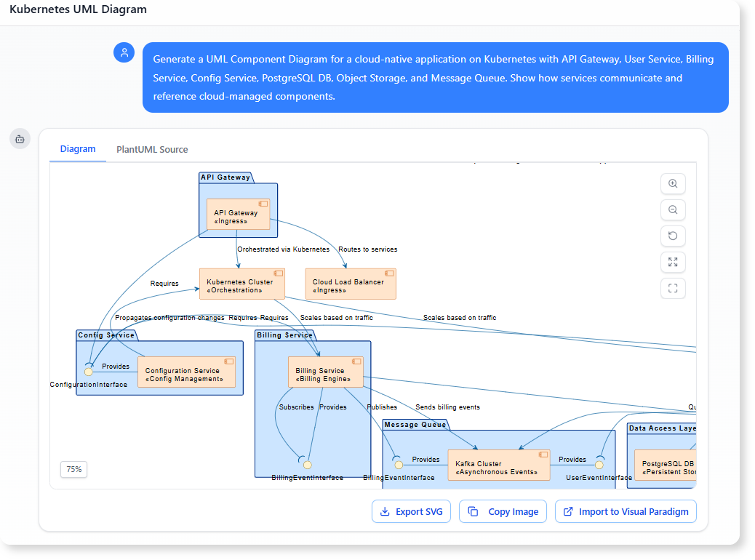Expand the diagram to fullscreen
The width and height of the screenshot is (755, 560).
[x=672, y=262]
